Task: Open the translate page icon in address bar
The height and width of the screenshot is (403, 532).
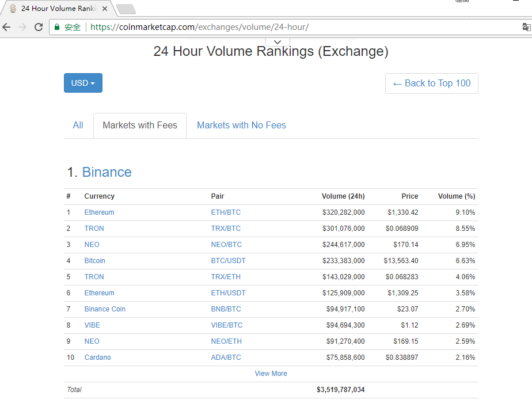Action: [x=527, y=27]
